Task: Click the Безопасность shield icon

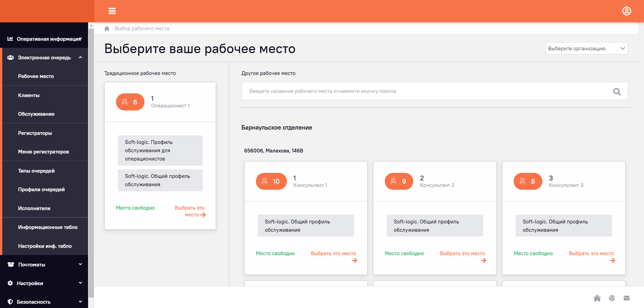Action: 10,302
